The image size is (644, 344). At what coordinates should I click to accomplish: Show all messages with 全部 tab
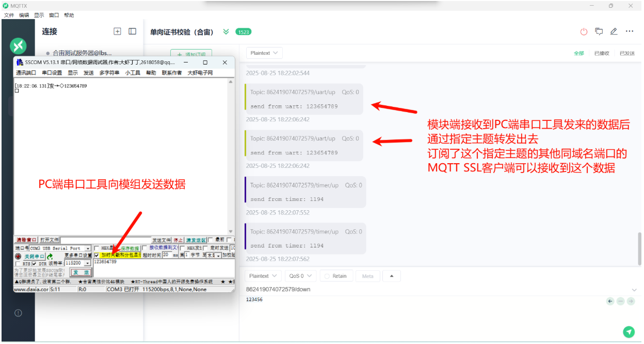pos(579,53)
